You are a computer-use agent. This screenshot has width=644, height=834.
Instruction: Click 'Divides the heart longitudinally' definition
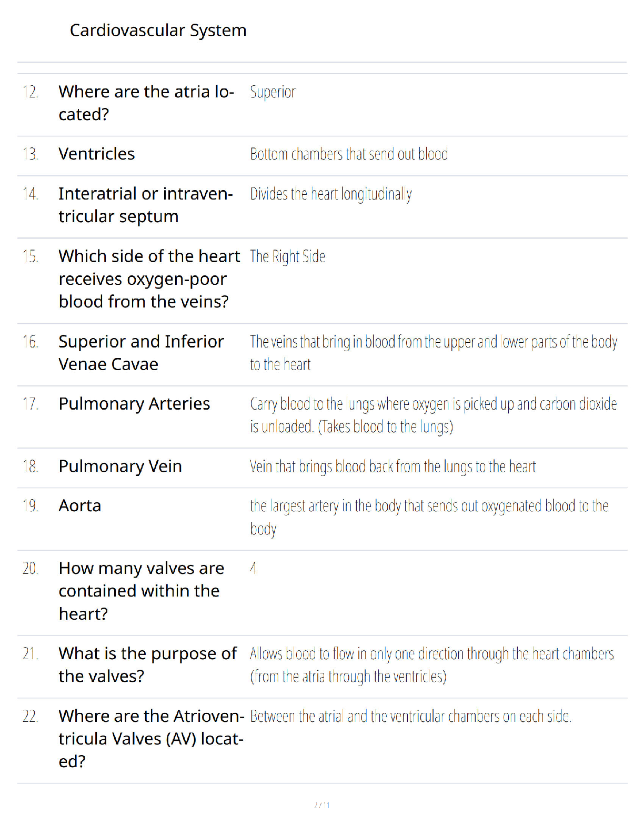tap(331, 194)
